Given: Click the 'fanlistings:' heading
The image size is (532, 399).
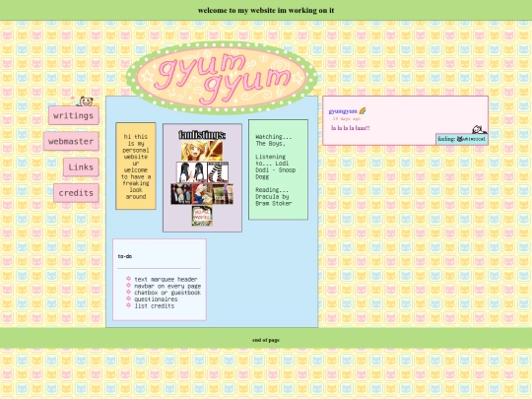Looking at the screenshot, I should [202, 135].
